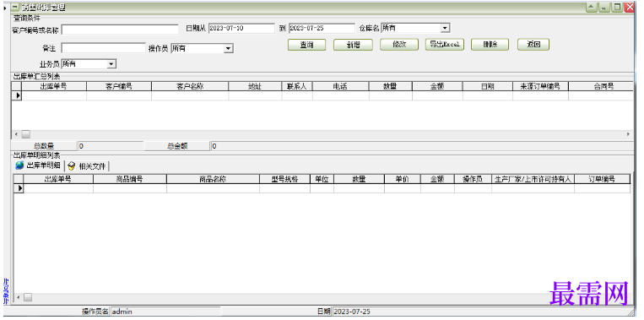Click the 返回 button
Image resolution: width=644 pixels, height=320 pixels.
pos(533,45)
